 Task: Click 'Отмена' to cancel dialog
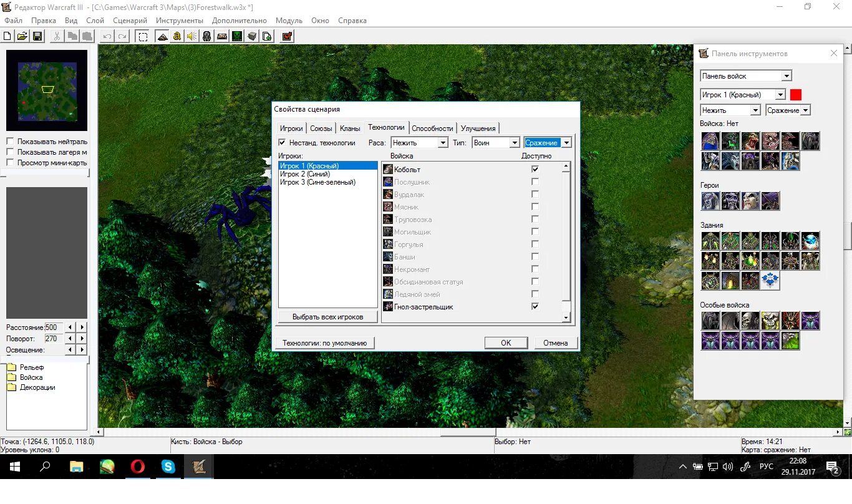(x=555, y=343)
